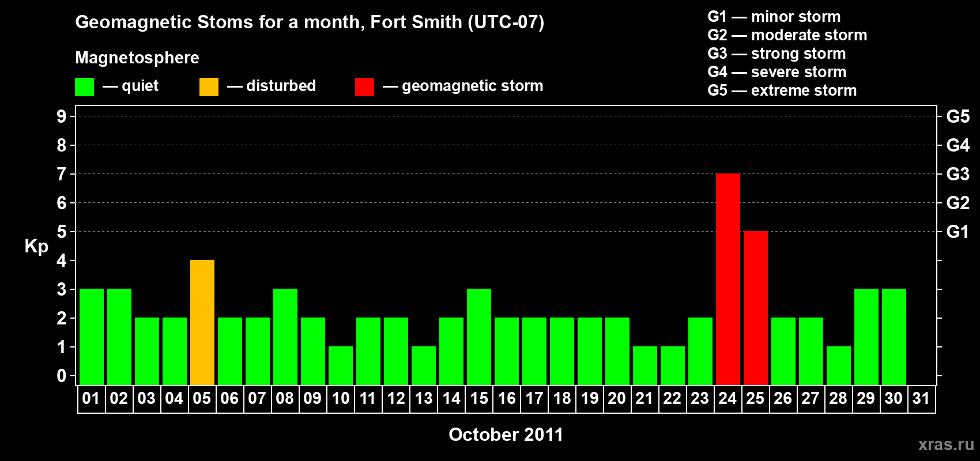
Task: Click the 'G5 — extreme storm' legend line
Action: pyautogui.click(x=782, y=90)
